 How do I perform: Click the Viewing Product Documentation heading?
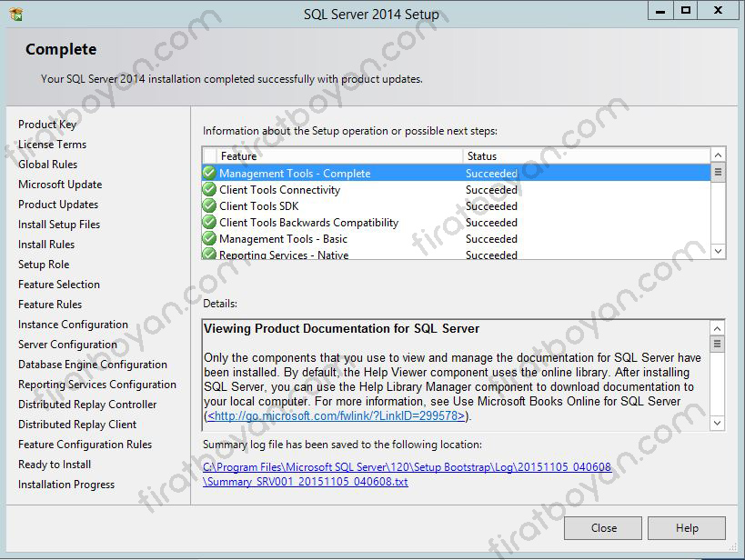point(341,328)
